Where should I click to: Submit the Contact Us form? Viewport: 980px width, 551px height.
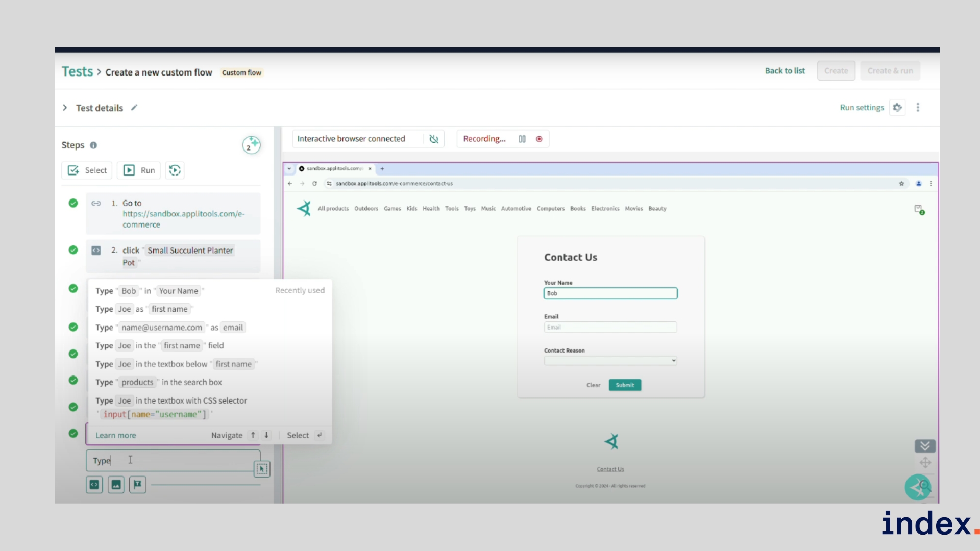[x=625, y=385]
